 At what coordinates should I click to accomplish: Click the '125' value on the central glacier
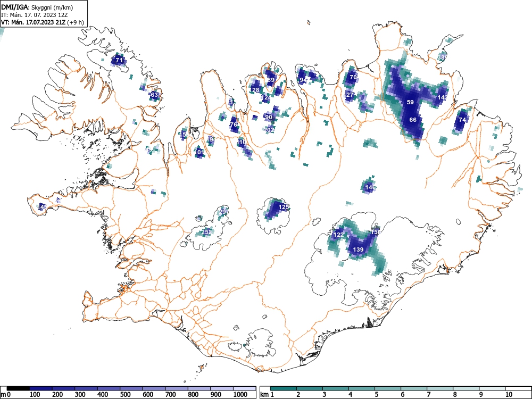[284, 207]
